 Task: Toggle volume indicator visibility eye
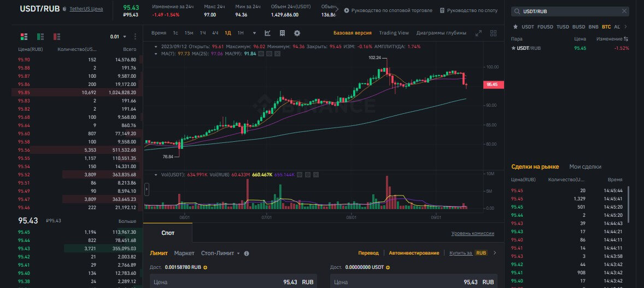300,175
